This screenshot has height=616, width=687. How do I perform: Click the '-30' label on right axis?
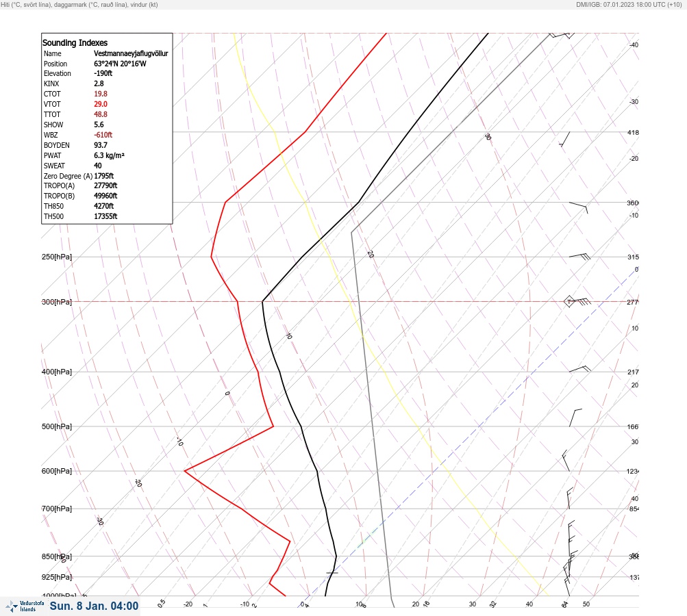tap(634, 101)
